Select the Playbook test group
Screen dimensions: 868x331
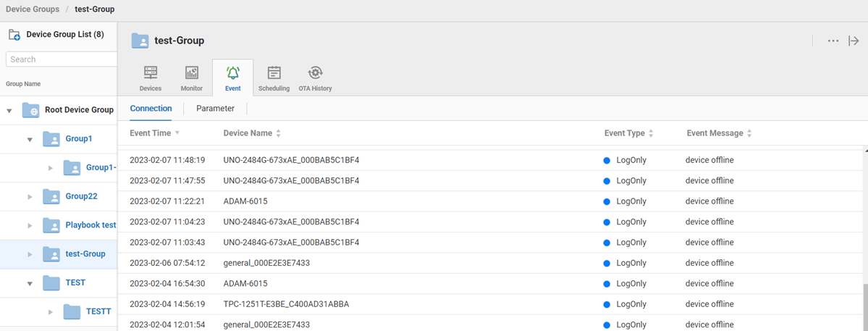[x=90, y=225]
